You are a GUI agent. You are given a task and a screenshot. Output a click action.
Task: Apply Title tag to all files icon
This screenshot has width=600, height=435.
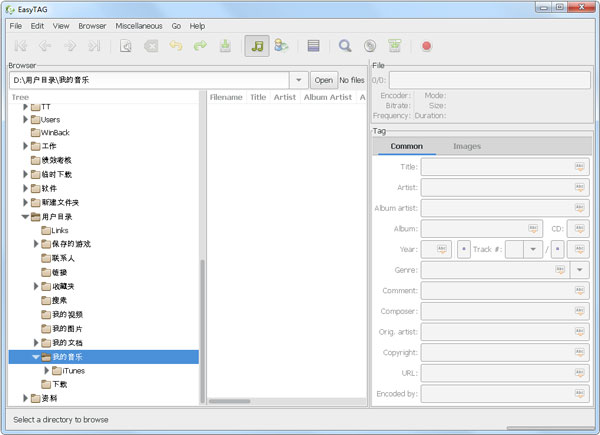(x=580, y=167)
